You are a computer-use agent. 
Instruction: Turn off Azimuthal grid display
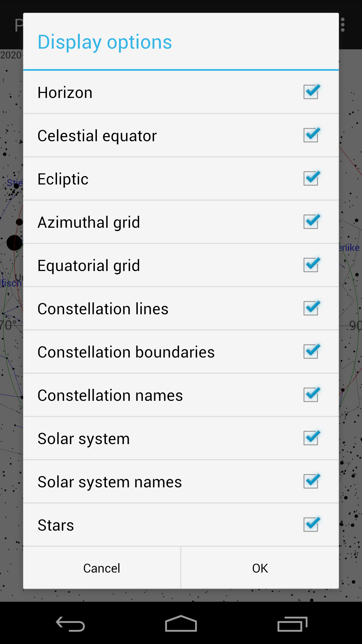(x=311, y=222)
